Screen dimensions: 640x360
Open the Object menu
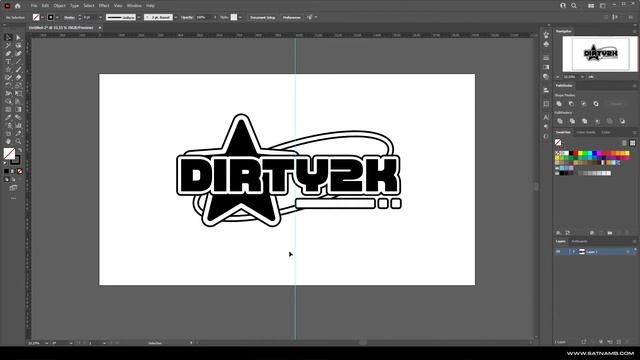tap(59, 6)
